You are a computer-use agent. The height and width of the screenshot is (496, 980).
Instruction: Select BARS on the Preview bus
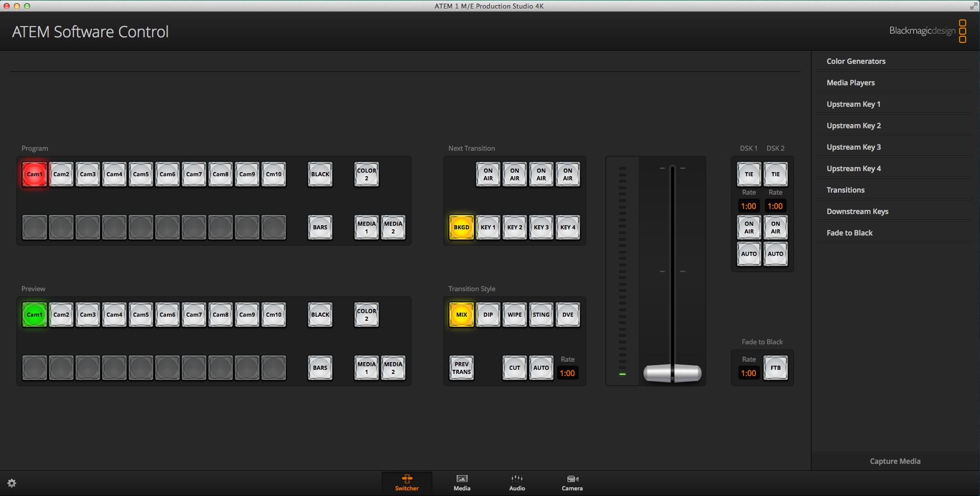click(x=320, y=368)
